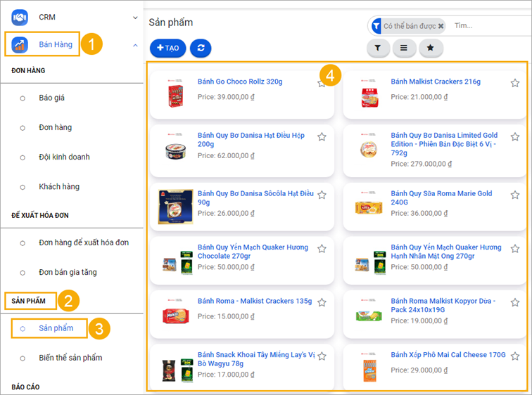Favorite Lay's Vị Bò Wagyu 78g star

click(x=322, y=356)
